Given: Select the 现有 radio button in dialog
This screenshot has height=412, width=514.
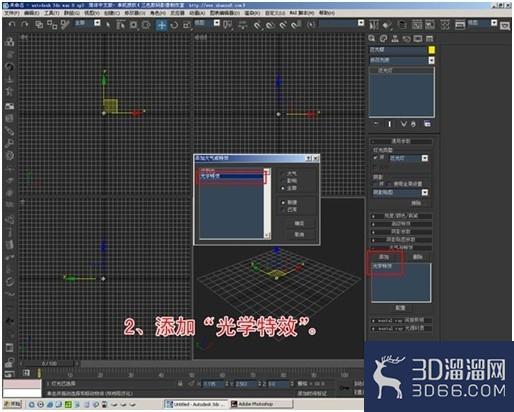Looking at the screenshot, I should (x=283, y=210).
